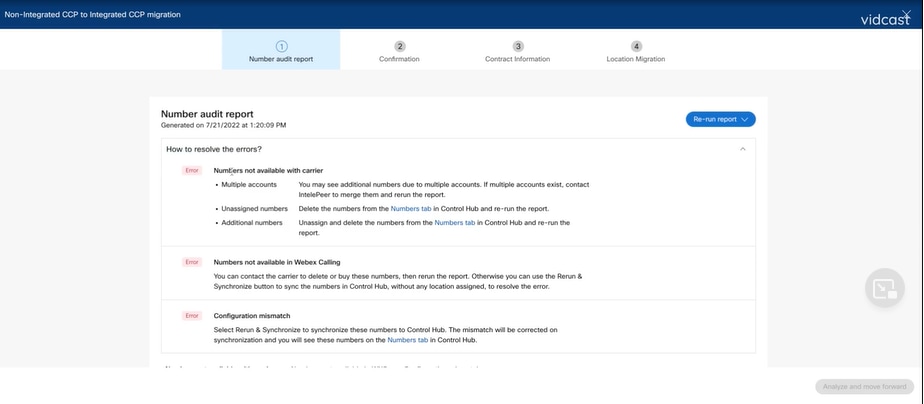
Task: Close the migration wizard with the X
Action: (906, 14)
